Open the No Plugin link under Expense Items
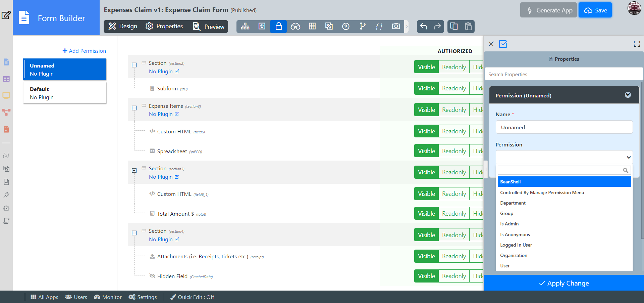This screenshot has width=644, height=303. tap(164, 114)
